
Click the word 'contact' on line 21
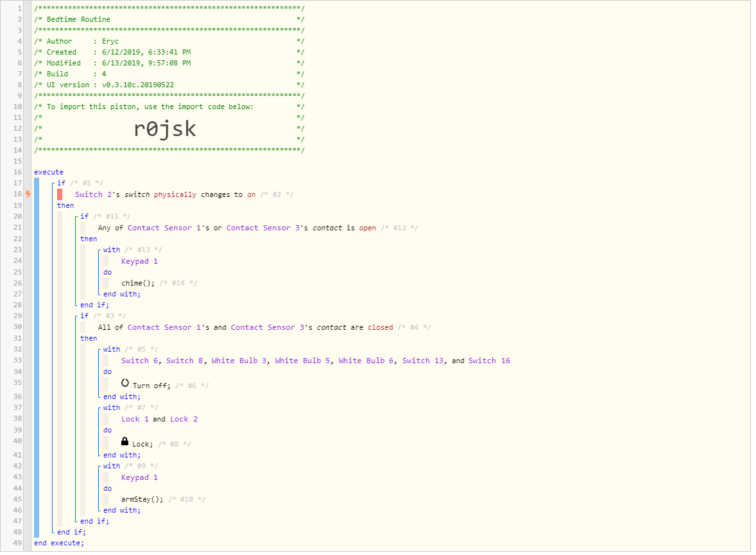pyautogui.click(x=327, y=228)
